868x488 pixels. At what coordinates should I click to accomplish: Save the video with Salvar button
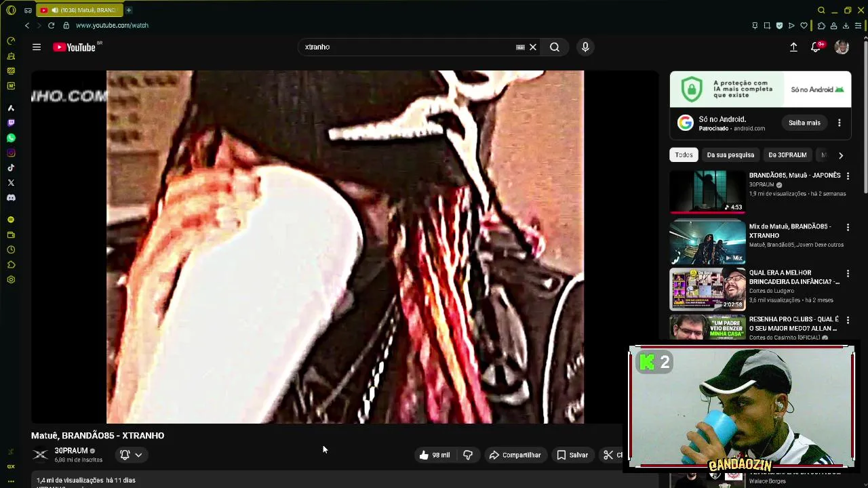coord(572,455)
